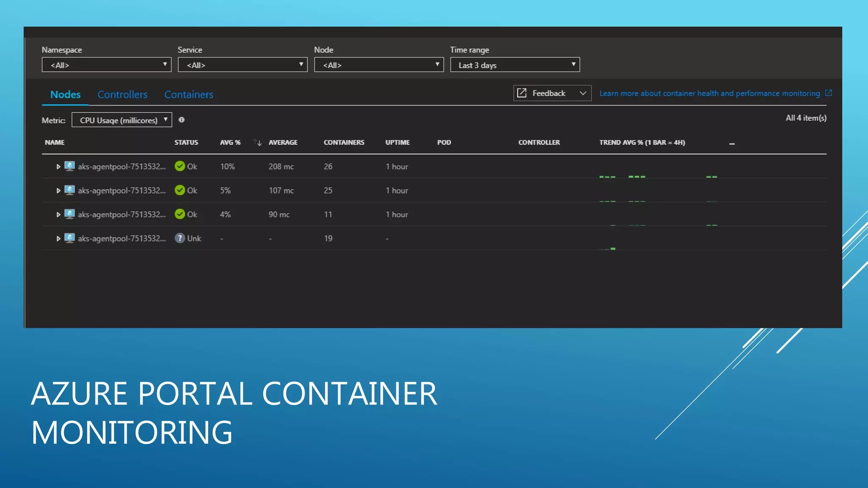This screenshot has height=488, width=868.
Task: Select aks-agentpool node name in 11-container row
Action: tap(122, 214)
